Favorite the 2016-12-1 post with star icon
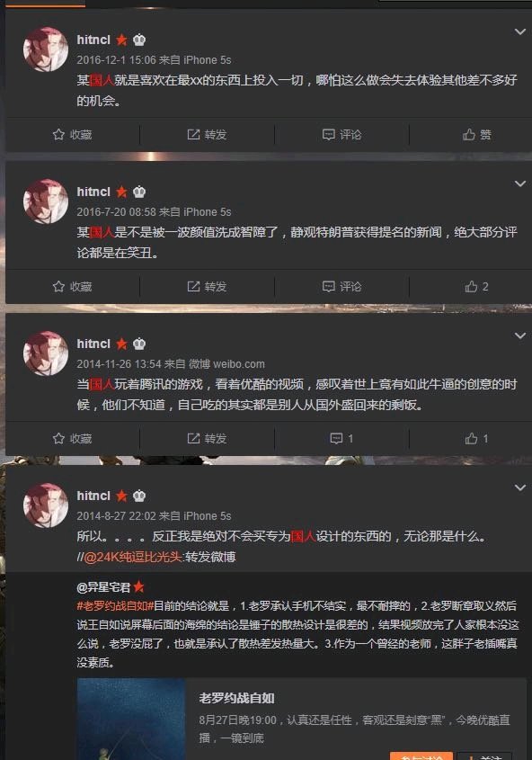Viewport: 532px width, 760px height. [72, 135]
